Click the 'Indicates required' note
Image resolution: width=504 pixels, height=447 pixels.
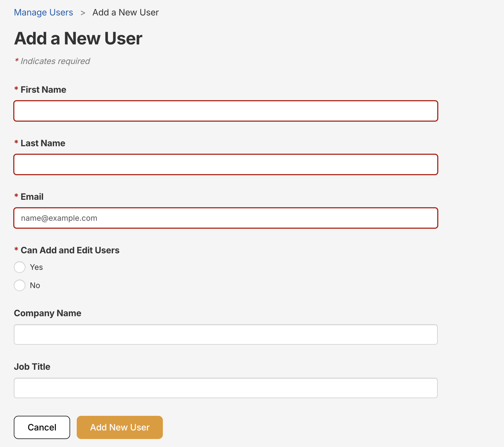coord(55,61)
